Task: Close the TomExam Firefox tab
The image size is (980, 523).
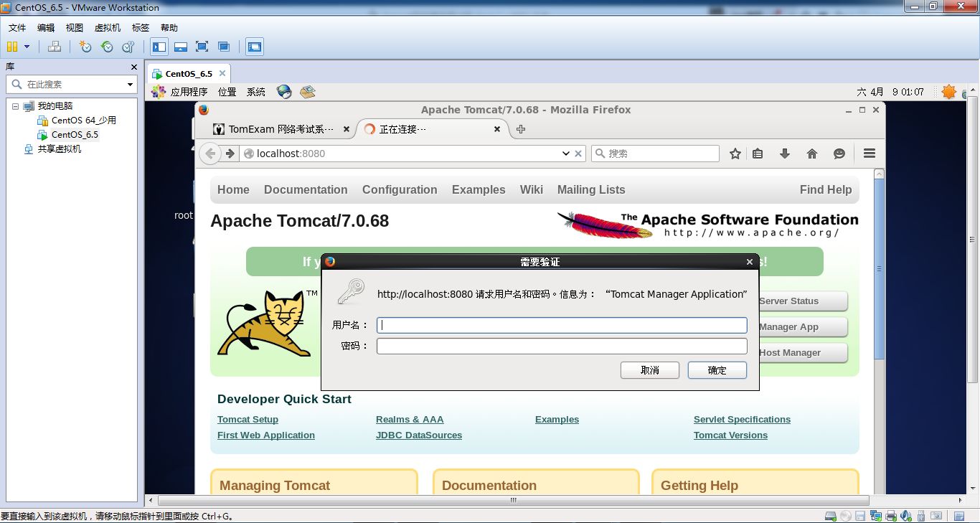Action: [x=347, y=129]
